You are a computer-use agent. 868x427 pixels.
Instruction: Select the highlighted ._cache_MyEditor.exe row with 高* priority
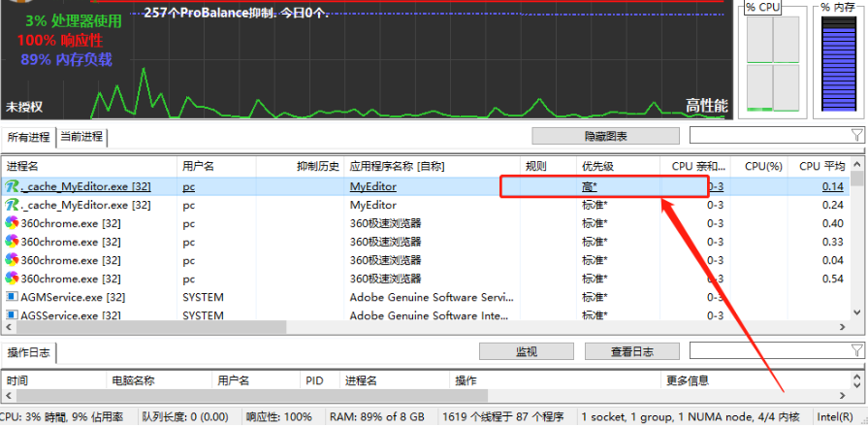425,186
